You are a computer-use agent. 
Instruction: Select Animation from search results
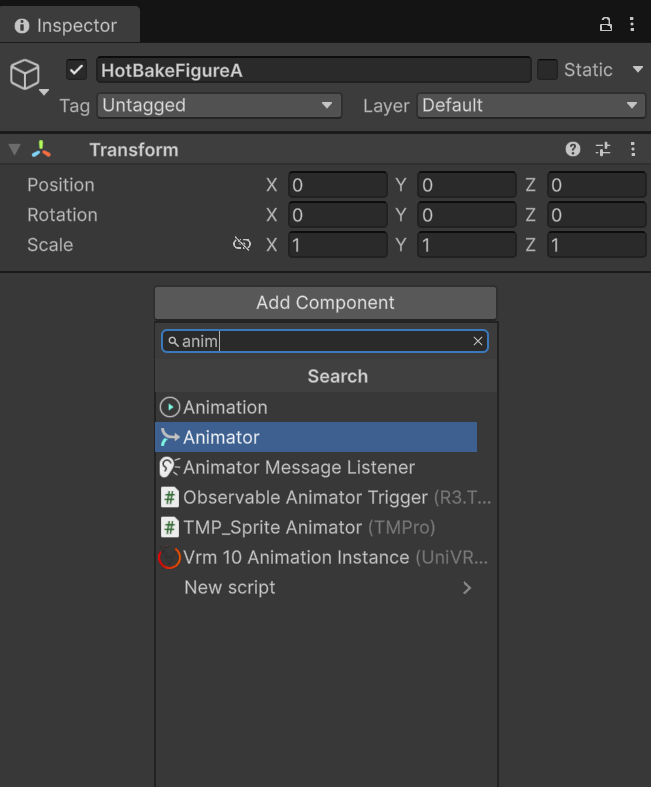tap(316, 407)
